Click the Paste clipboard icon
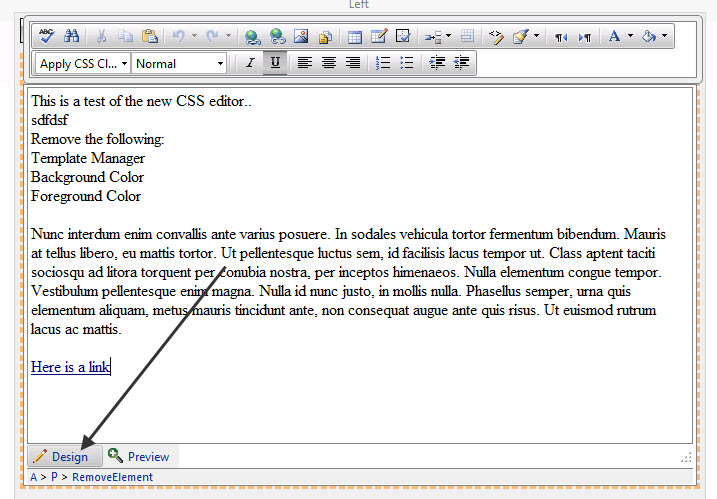This screenshot has width=717, height=499. point(150,36)
